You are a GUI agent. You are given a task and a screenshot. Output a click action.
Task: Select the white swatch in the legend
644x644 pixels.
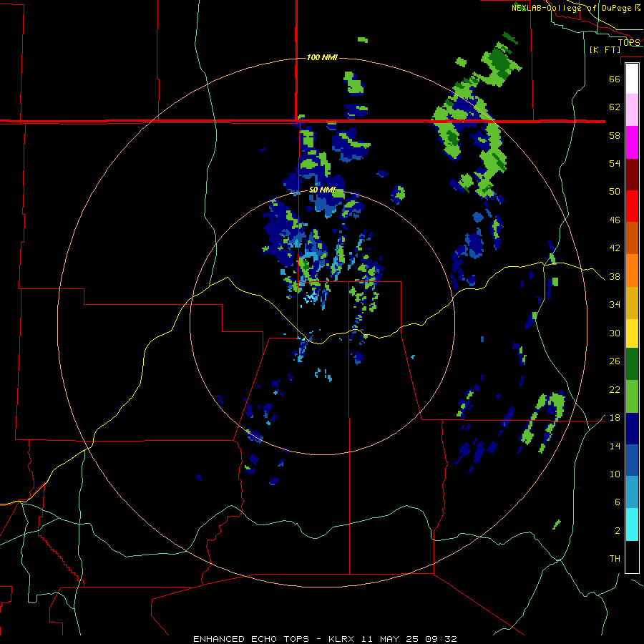click(x=632, y=79)
